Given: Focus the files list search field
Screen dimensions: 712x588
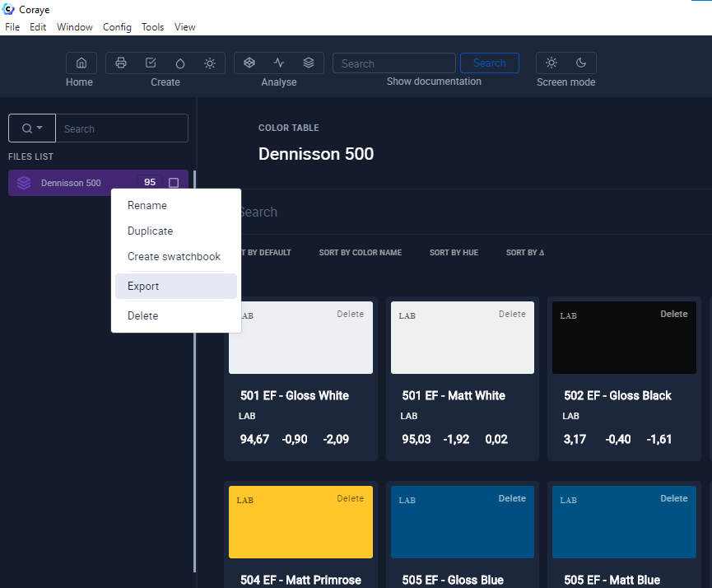Looking at the screenshot, I should tap(122, 128).
